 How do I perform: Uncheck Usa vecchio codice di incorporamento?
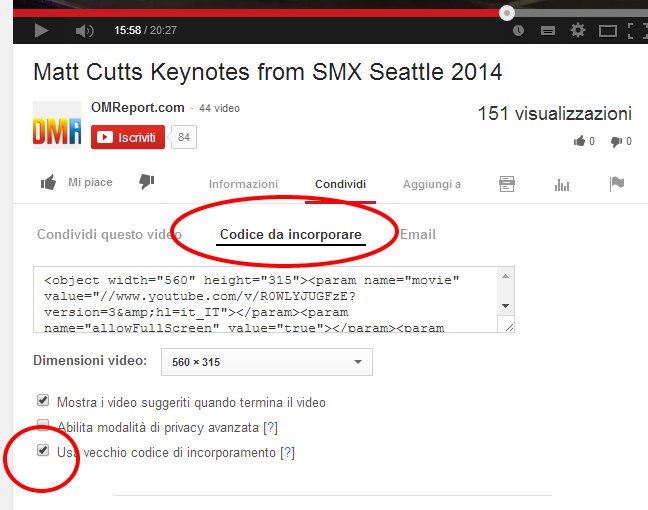point(43,450)
